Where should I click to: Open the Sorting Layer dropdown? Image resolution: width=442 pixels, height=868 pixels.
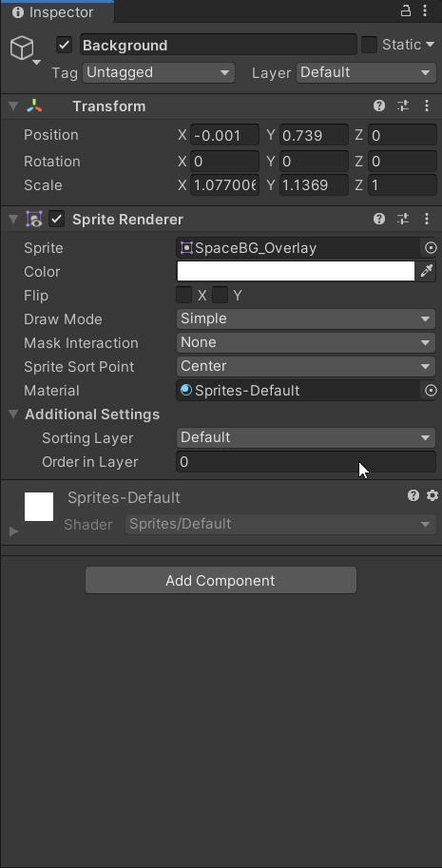click(x=306, y=438)
